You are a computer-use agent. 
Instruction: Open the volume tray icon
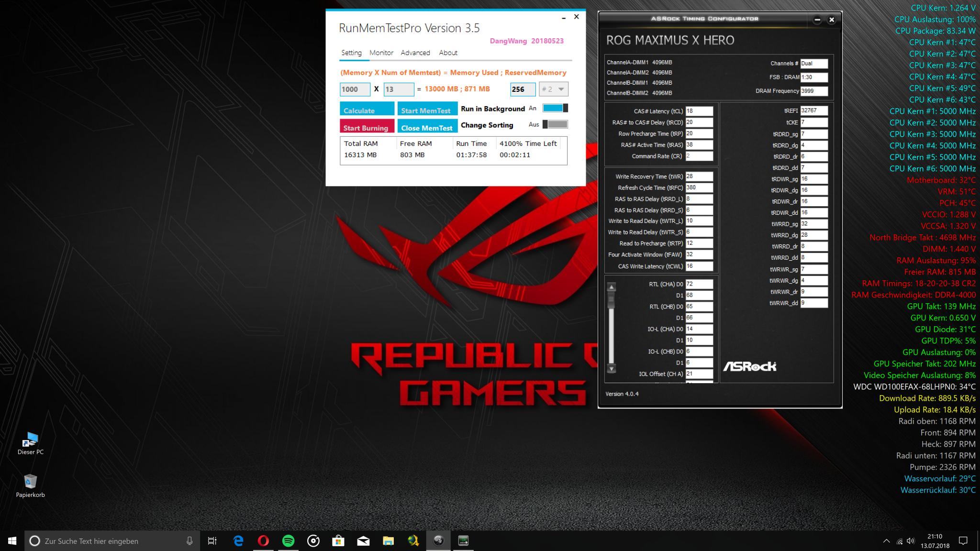(910, 541)
